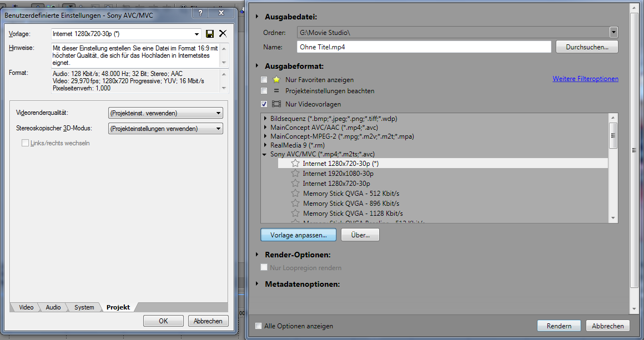Click the Über... button
The height and width of the screenshot is (340, 644).
(x=360, y=235)
